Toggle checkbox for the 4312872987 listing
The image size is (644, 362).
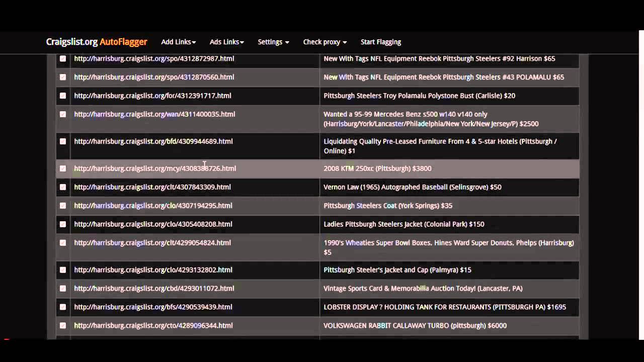[x=63, y=59]
